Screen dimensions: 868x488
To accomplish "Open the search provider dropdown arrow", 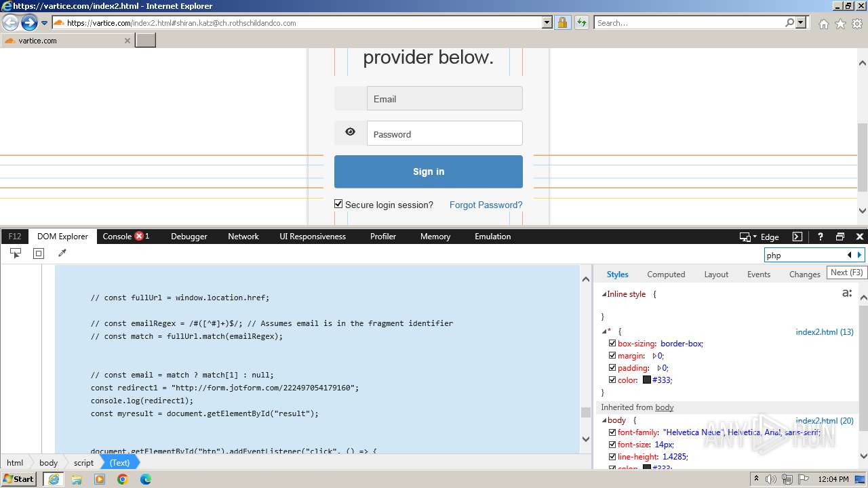I will point(802,23).
